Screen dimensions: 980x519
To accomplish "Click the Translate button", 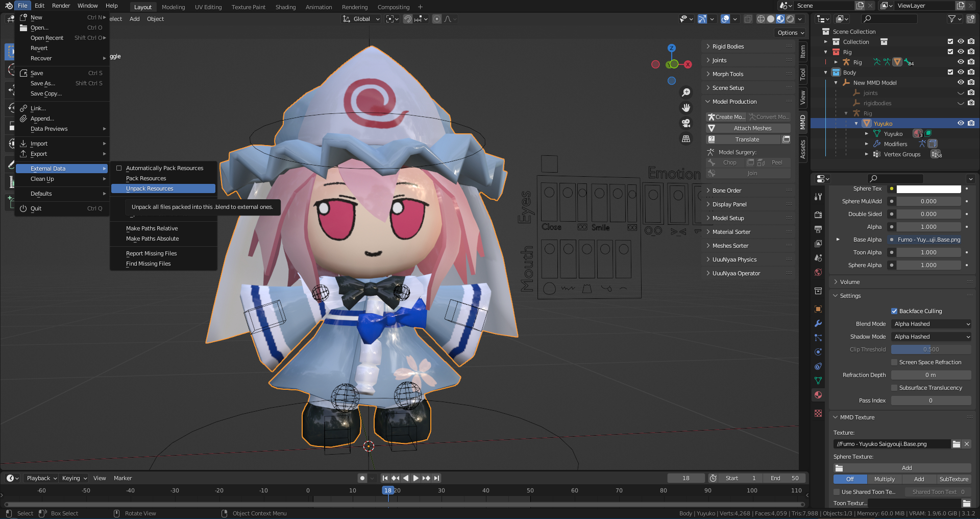I will pos(744,139).
